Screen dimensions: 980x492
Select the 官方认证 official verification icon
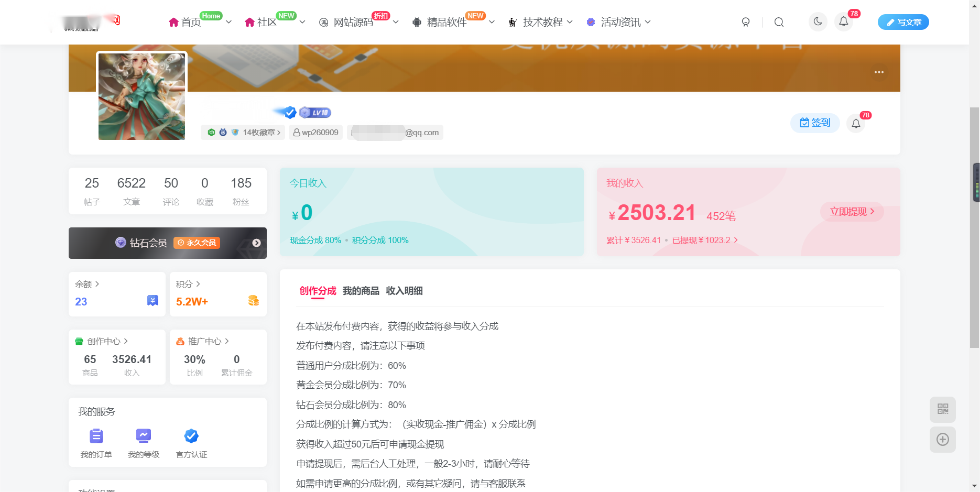[x=191, y=435]
